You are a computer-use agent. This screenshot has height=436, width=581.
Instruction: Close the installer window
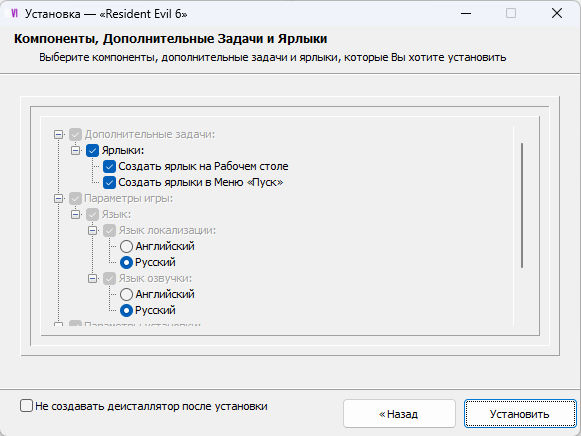click(557, 14)
